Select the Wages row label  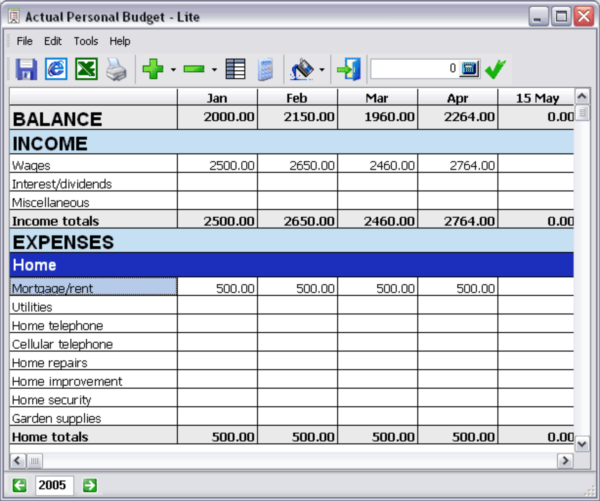(93, 164)
